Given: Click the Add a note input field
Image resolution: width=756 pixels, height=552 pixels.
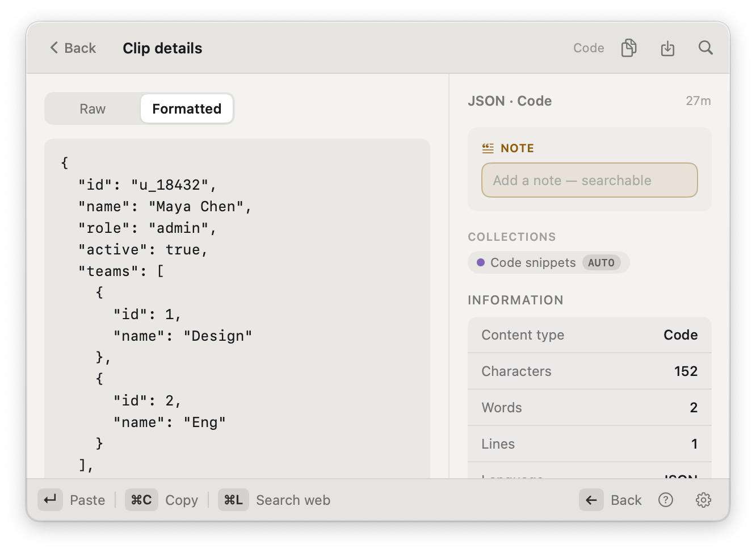Looking at the screenshot, I should tap(589, 181).
